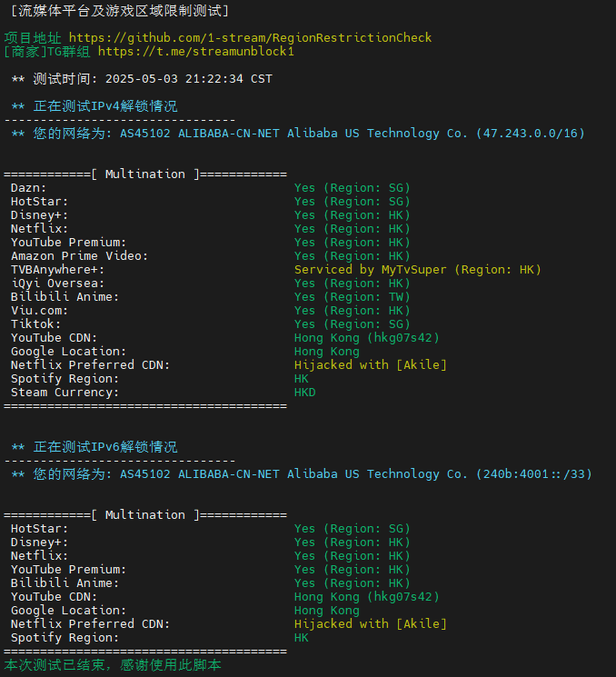Open the GitHub RegionRestrictionCheck project link
The height and width of the screenshot is (677, 616).
click(250, 38)
